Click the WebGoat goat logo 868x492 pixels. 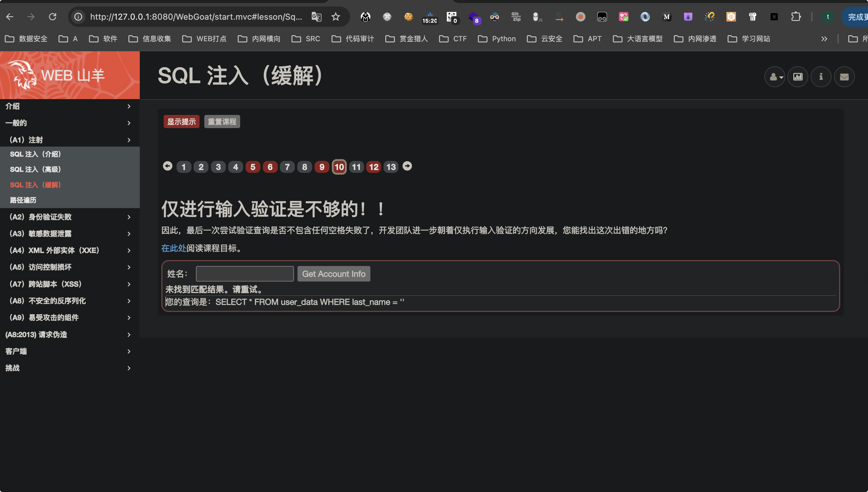click(x=23, y=75)
